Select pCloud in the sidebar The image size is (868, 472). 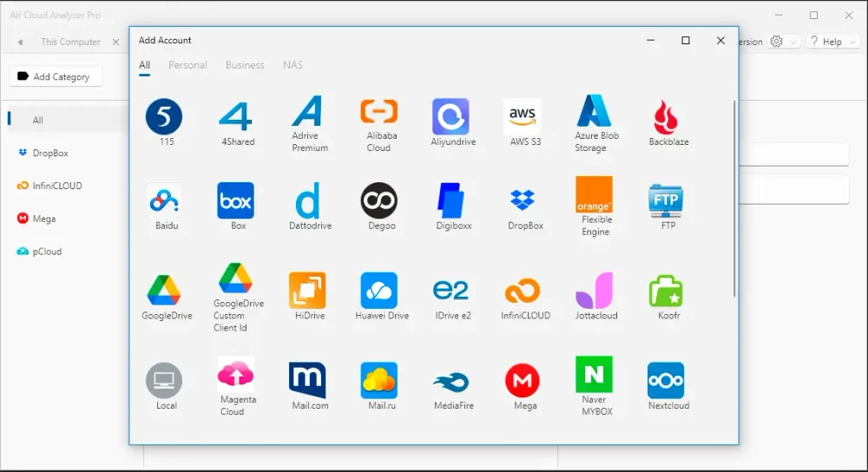tap(48, 252)
